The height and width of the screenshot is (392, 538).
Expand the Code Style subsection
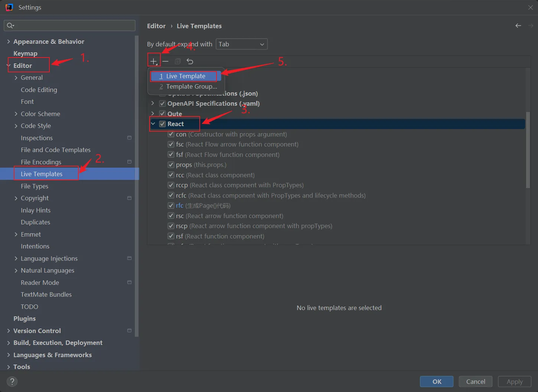[x=16, y=126]
